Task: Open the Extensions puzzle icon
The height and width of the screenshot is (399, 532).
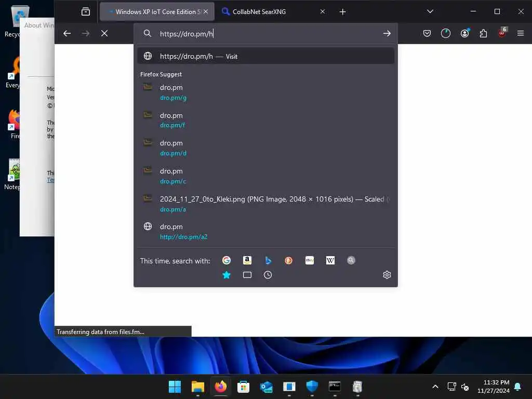Action: pos(483,33)
